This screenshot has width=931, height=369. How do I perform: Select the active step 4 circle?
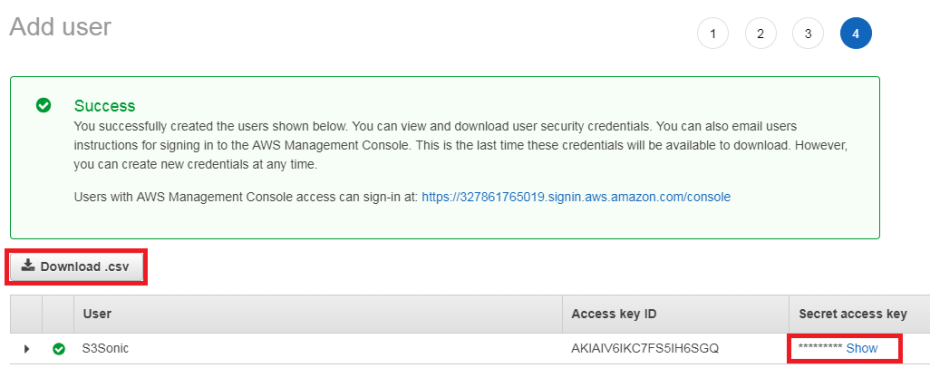click(856, 33)
